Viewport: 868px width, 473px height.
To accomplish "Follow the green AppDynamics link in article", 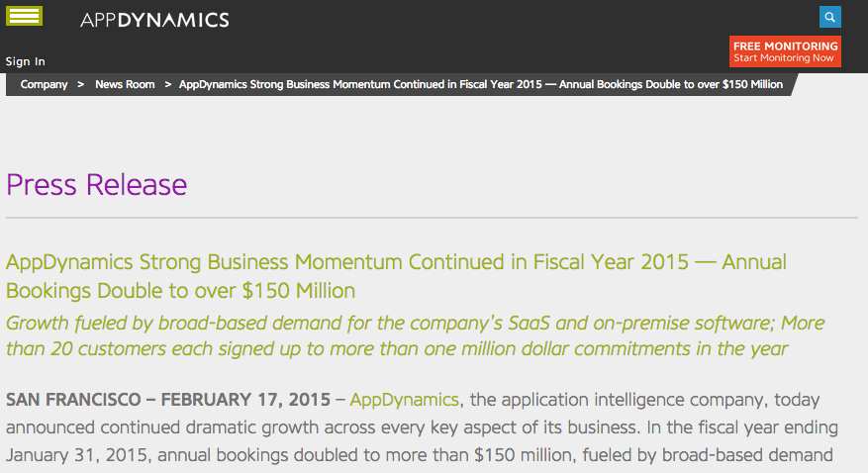I will 404,400.
